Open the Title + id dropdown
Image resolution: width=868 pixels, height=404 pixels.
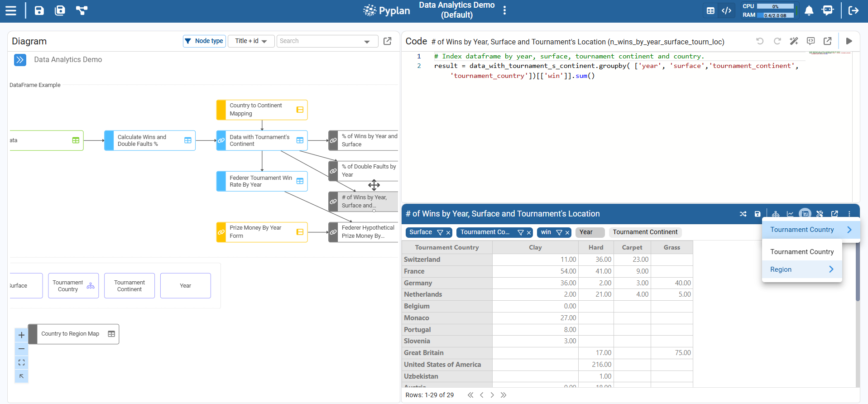point(251,41)
